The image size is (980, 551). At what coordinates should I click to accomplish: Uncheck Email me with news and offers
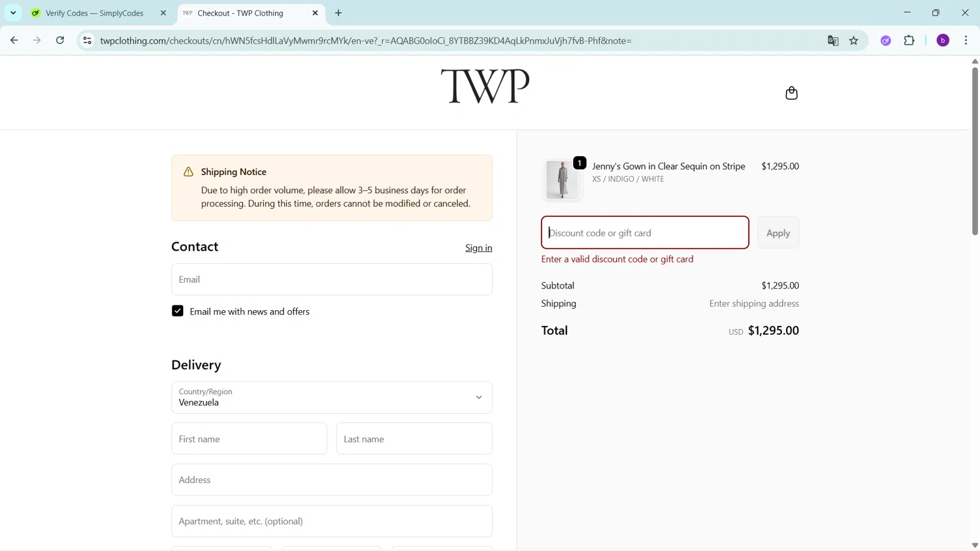pyautogui.click(x=178, y=311)
